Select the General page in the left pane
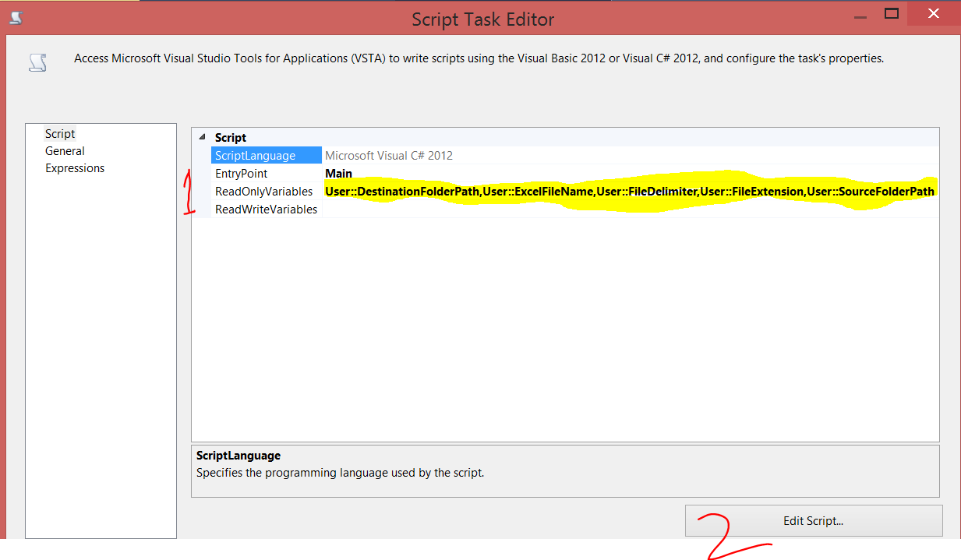The image size is (961, 560). coord(65,150)
